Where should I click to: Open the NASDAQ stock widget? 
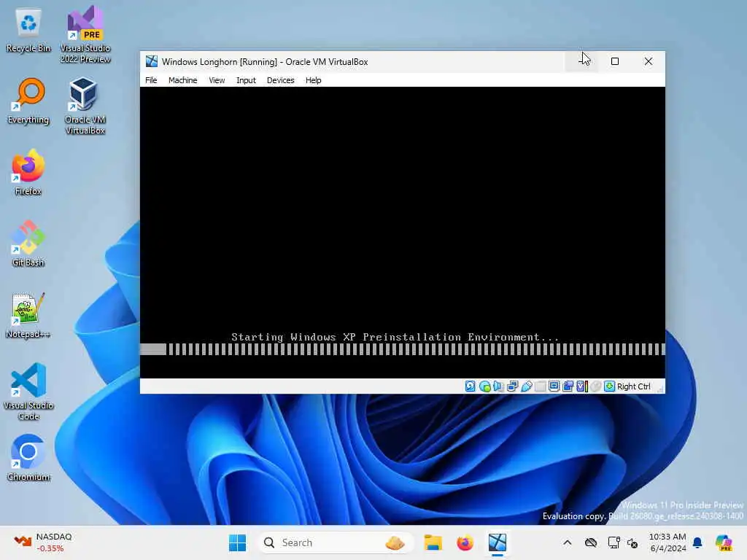point(43,542)
